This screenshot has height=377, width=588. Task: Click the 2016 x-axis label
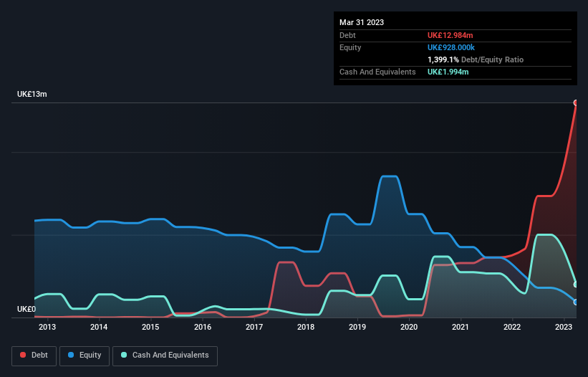(203, 327)
